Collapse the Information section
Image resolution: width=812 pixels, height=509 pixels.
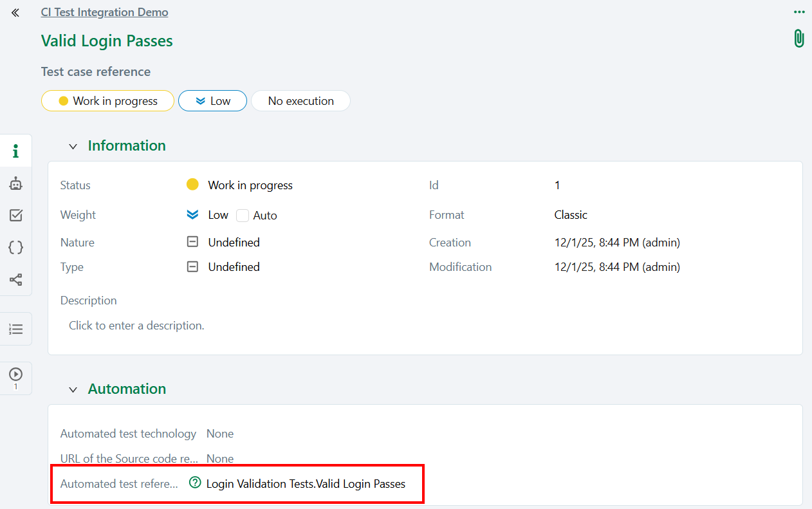(x=73, y=146)
